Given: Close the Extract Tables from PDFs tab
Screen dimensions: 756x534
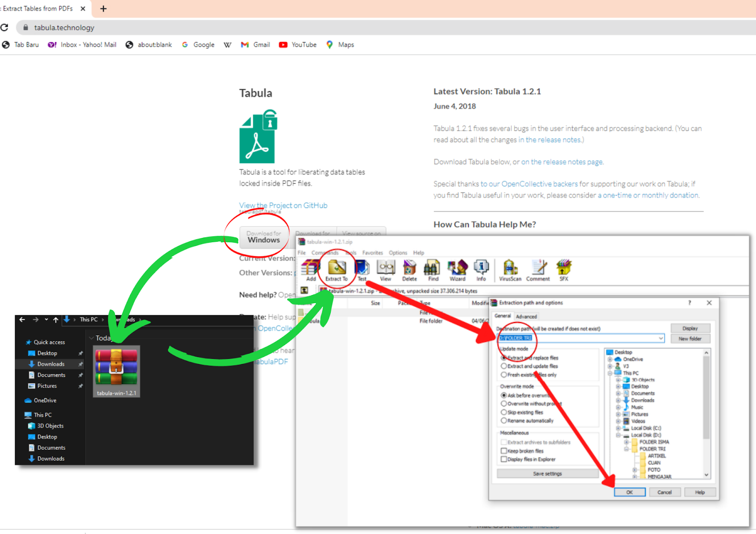Looking at the screenshot, I should point(83,8).
